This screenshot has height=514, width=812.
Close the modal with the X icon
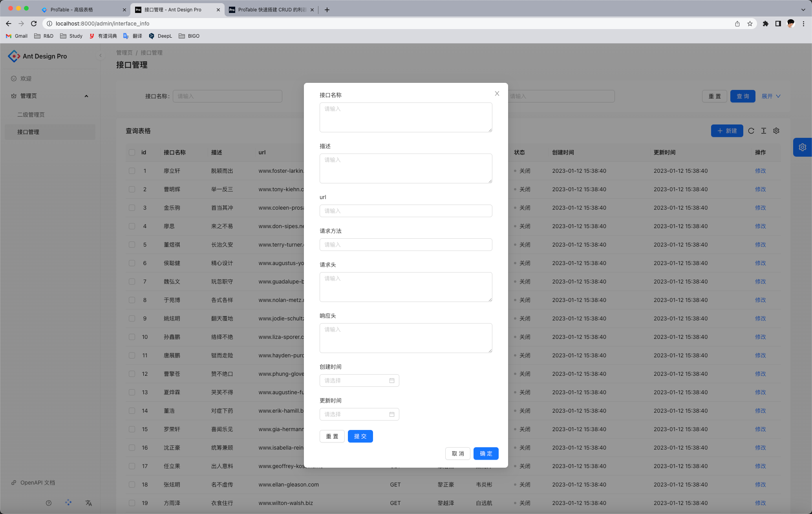pos(497,93)
